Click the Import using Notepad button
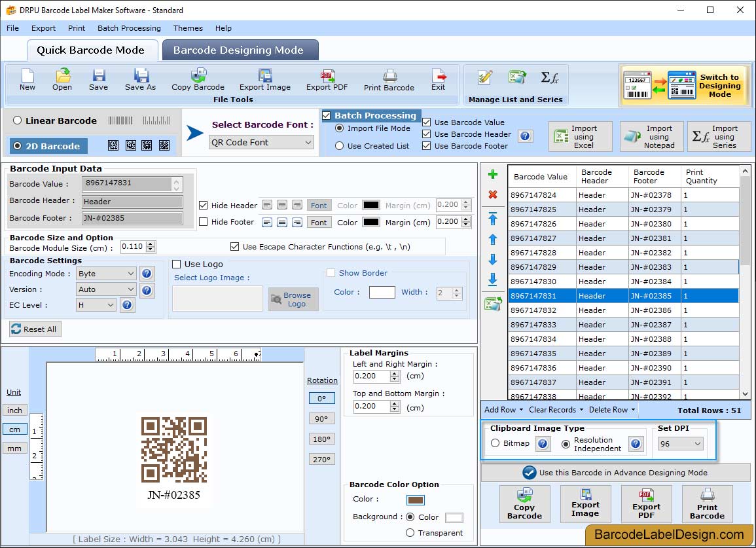756x548 pixels. click(x=651, y=137)
